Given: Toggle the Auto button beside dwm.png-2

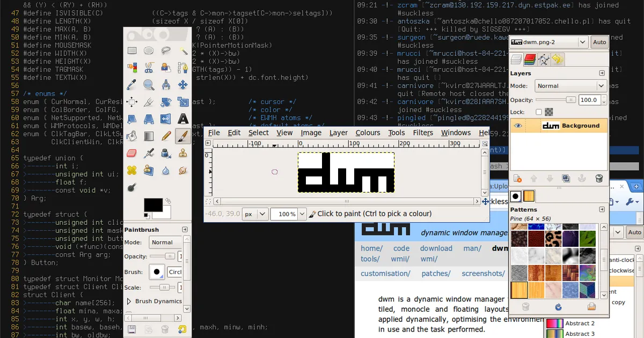Looking at the screenshot, I should [x=599, y=42].
